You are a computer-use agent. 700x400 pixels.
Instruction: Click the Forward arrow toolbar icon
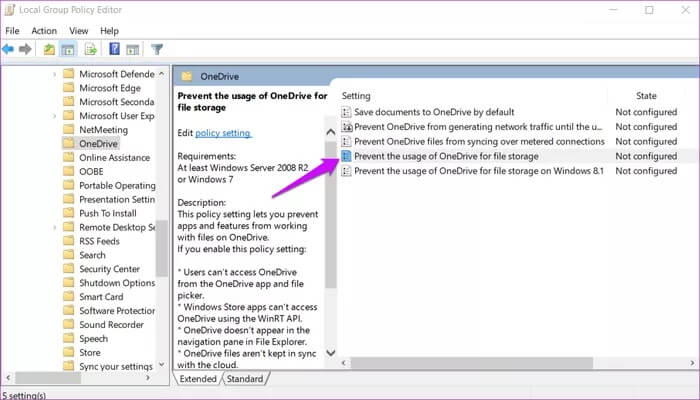click(x=25, y=49)
